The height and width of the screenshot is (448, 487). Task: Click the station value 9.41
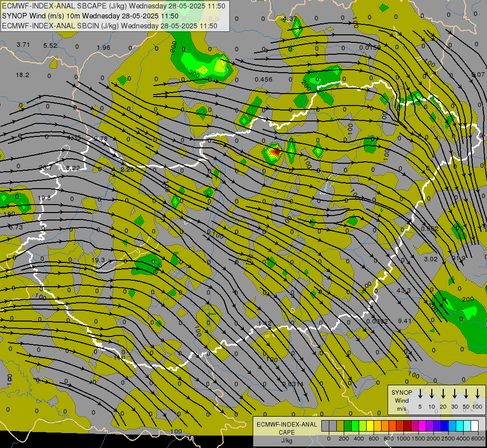pyautogui.click(x=405, y=321)
